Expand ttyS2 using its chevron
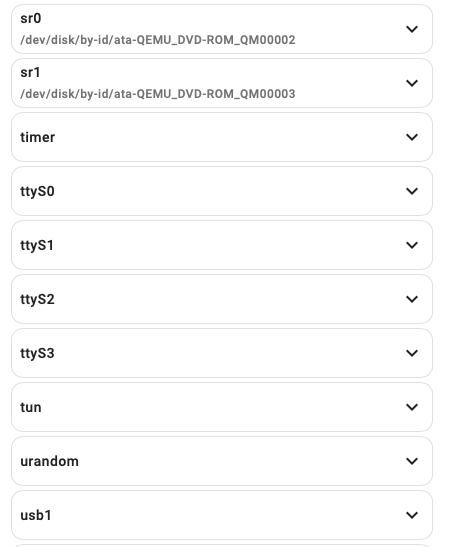This screenshot has height=547, width=451. coord(412,299)
